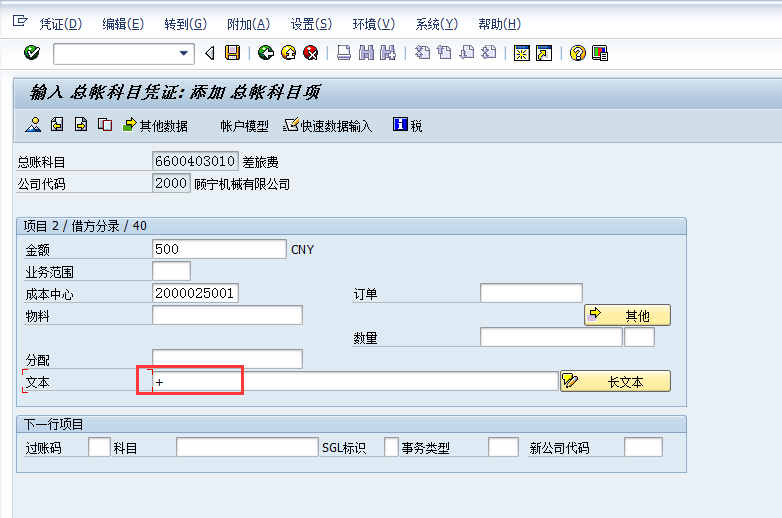Click the 长文本 button
This screenshot has height=518, width=782.
click(615, 381)
